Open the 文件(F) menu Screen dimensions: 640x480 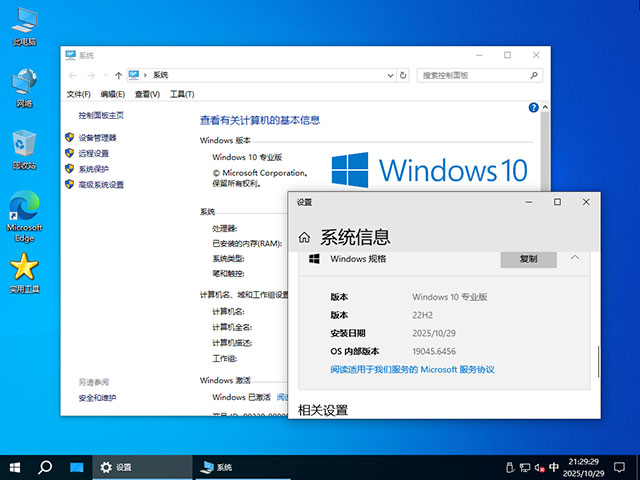(78, 94)
